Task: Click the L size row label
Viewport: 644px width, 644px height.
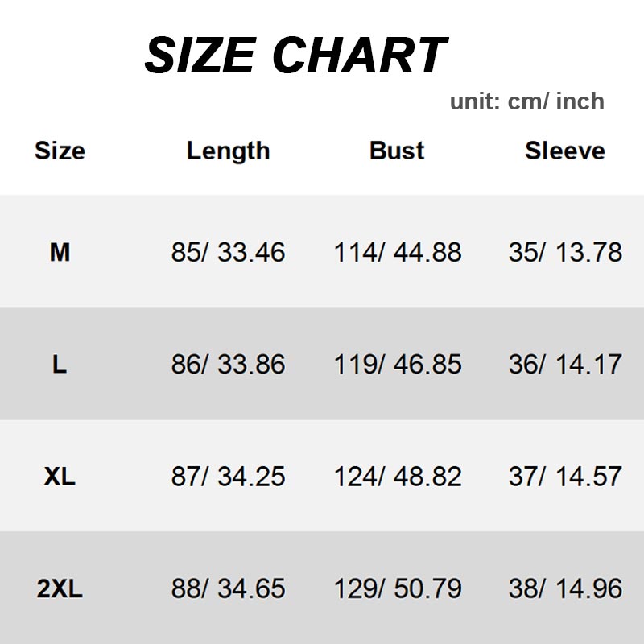Action: coord(60,365)
